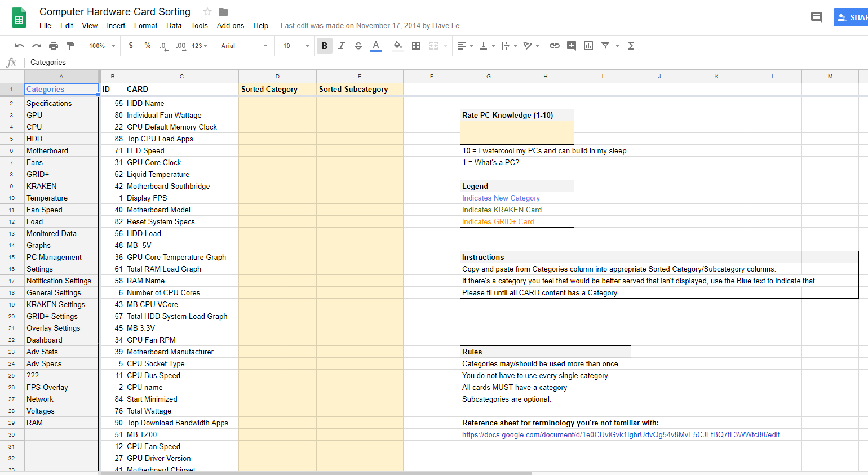The width and height of the screenshot is (868, 475).
Task: Select the FPS Overlay category cell
Action: [61, 387]
